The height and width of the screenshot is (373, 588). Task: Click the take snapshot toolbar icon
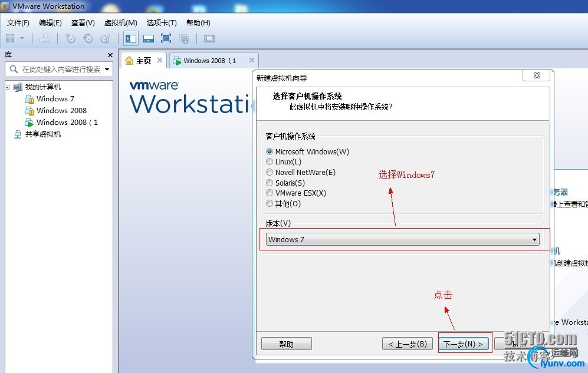(70, 38)
